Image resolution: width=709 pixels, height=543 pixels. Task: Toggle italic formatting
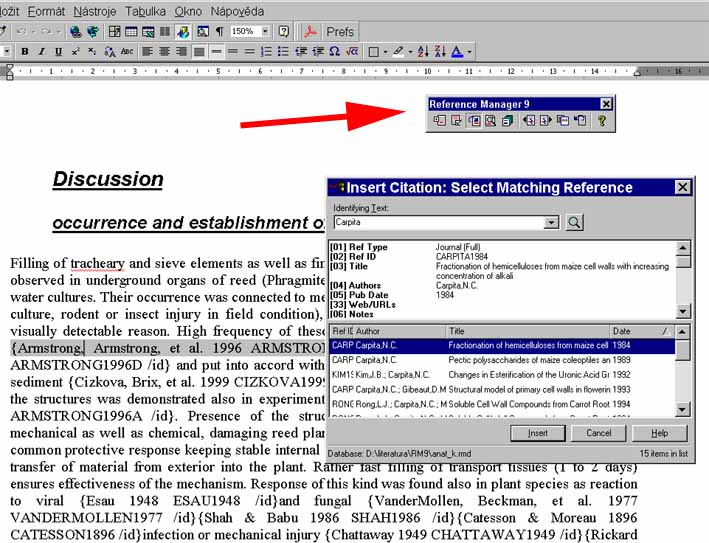tap(42, 52)
